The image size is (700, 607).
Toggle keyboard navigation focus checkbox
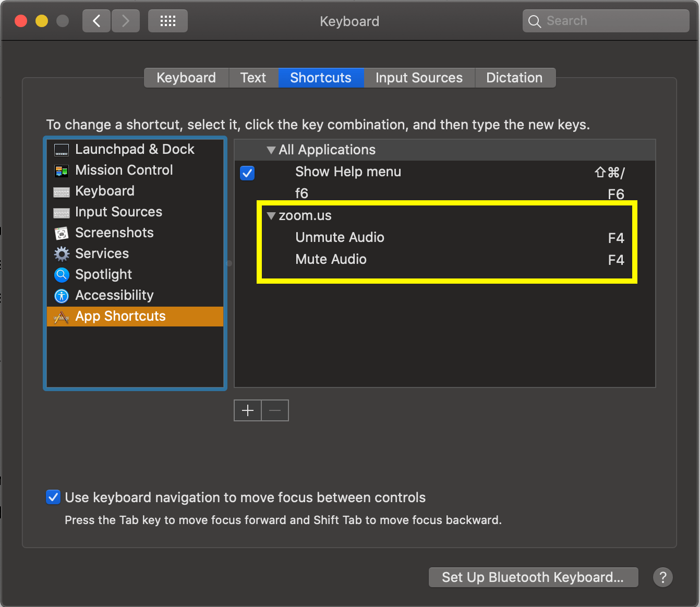[x=53, y=497]
